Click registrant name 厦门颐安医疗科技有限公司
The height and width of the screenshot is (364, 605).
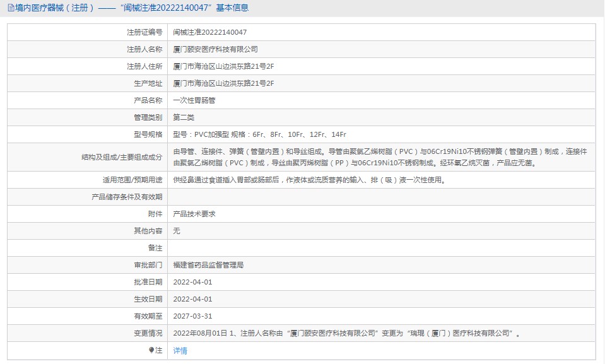(215, 49)
